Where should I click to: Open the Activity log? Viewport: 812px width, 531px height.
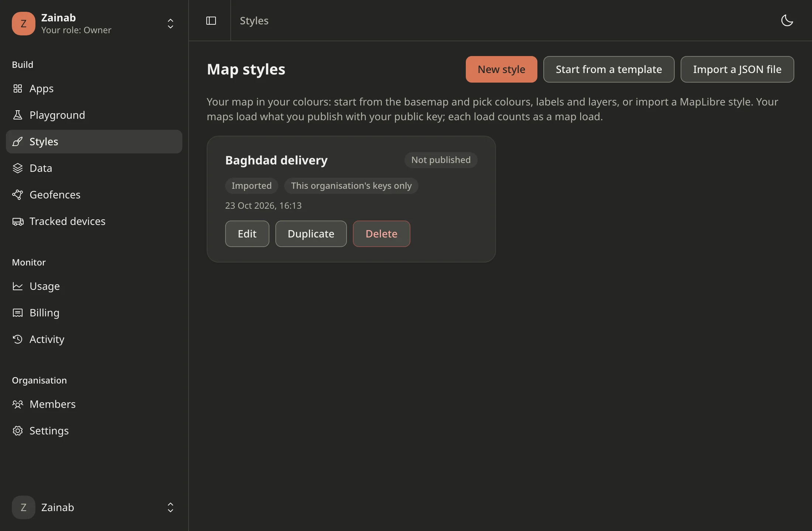[94, 339]
